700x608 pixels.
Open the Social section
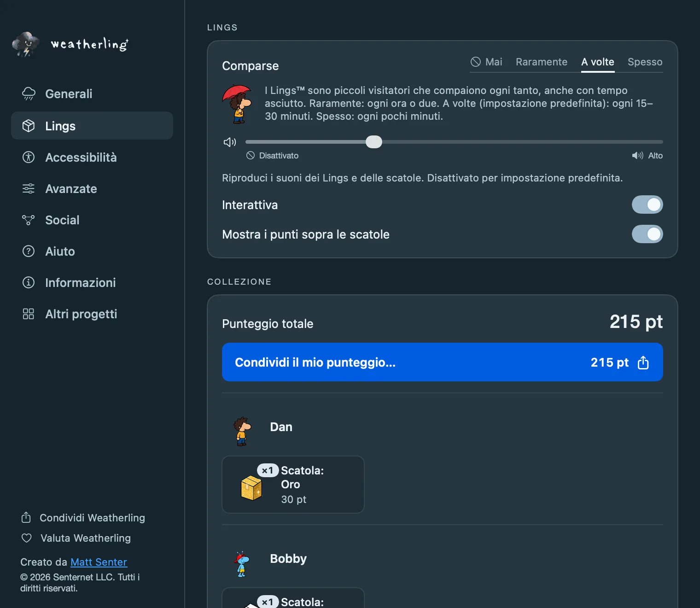pos(92,220)
